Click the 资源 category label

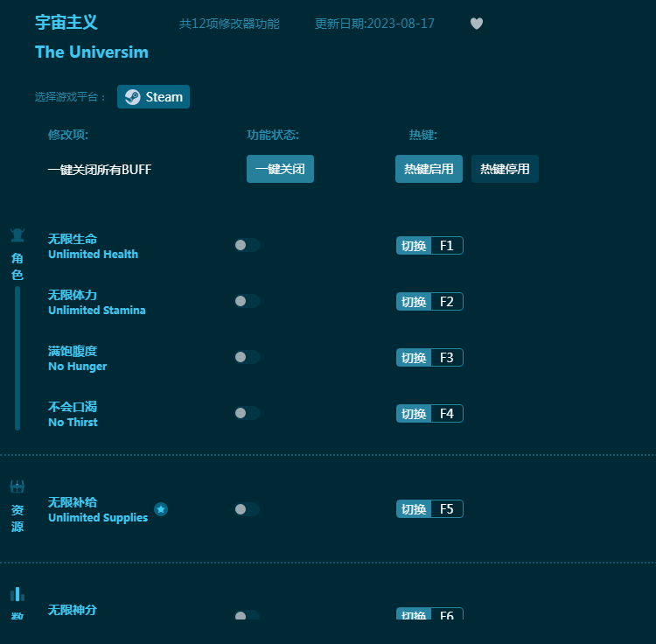17,518
